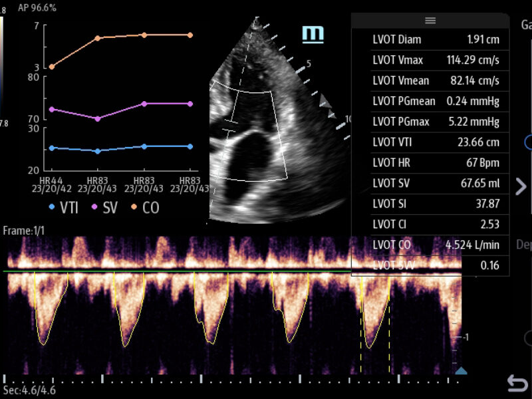Toggle the VTI series in legend
Screen dimensions: 532x399
pos(64,207)
